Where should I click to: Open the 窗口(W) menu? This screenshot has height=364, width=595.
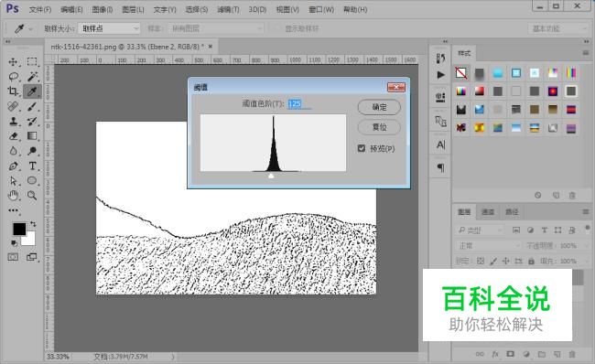[x=321, y=9]
